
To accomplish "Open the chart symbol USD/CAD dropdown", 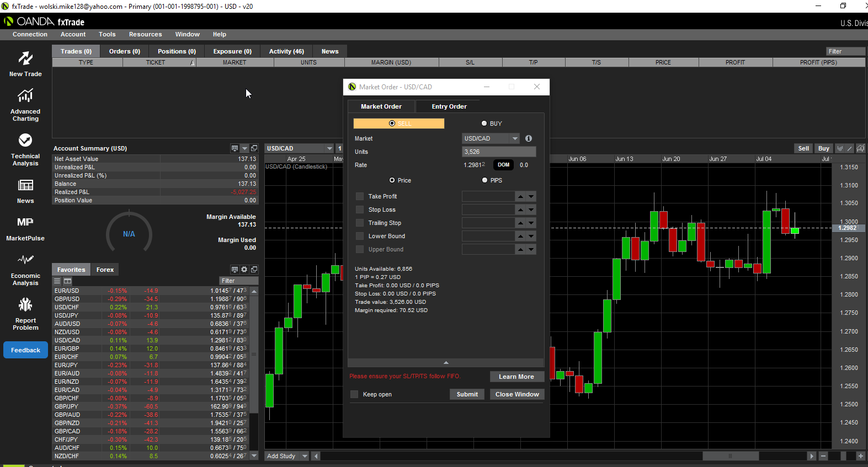I will point(329,148).
